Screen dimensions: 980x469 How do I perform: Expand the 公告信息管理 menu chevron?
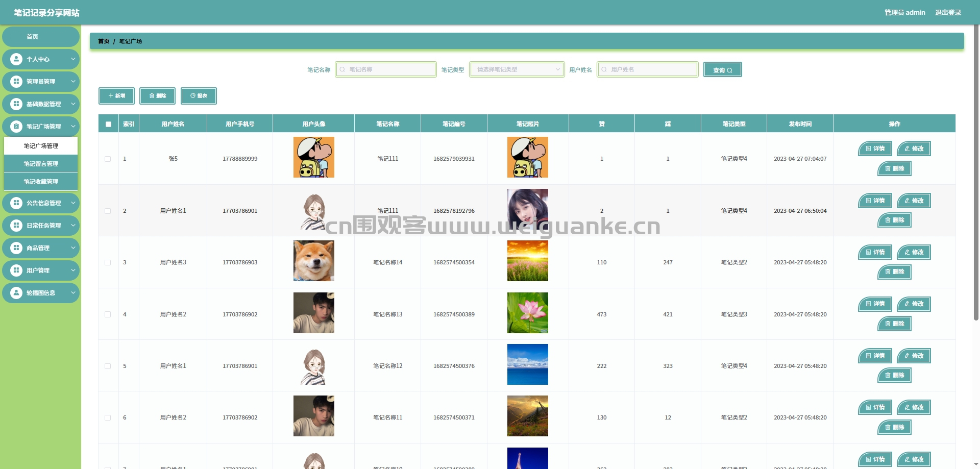73,203
